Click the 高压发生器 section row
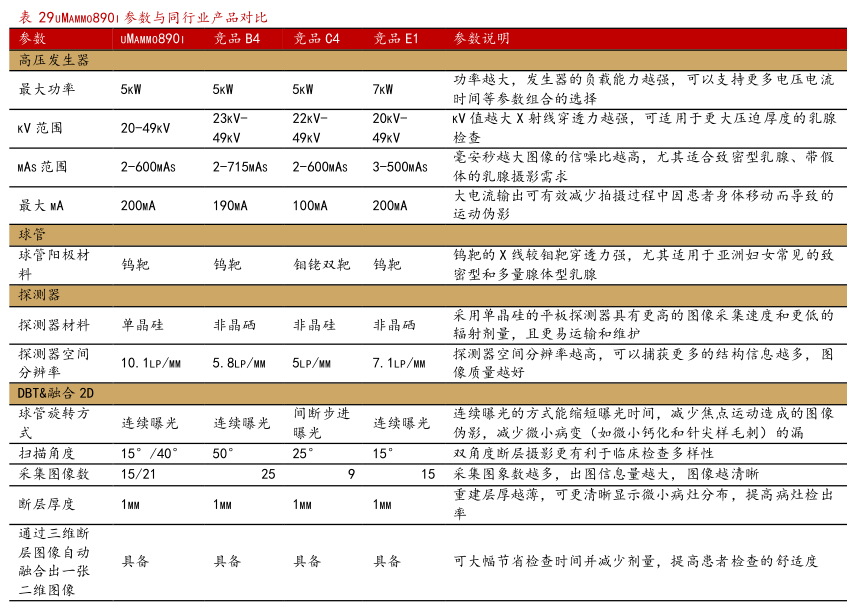Screen dimensions: 847x604 [x=54, y=61]
